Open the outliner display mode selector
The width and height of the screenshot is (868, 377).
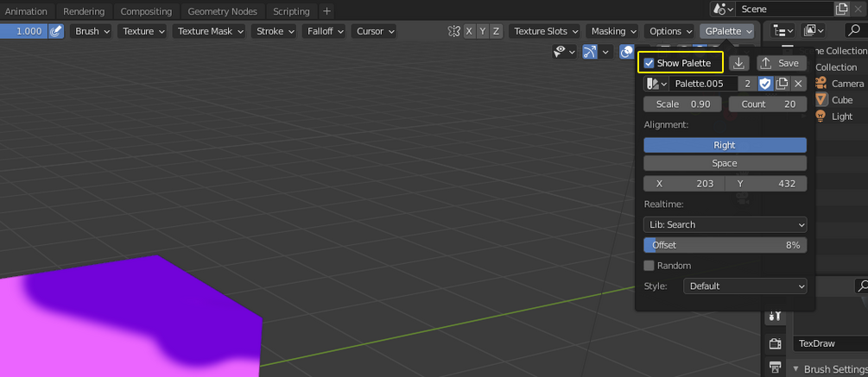tap(782, 32)
